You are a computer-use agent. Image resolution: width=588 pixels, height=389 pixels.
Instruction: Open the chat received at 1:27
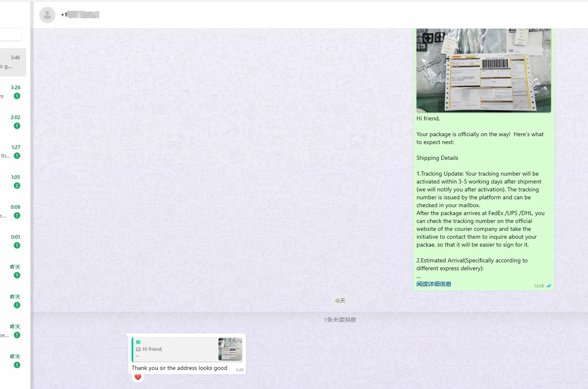tap(12, 152)
